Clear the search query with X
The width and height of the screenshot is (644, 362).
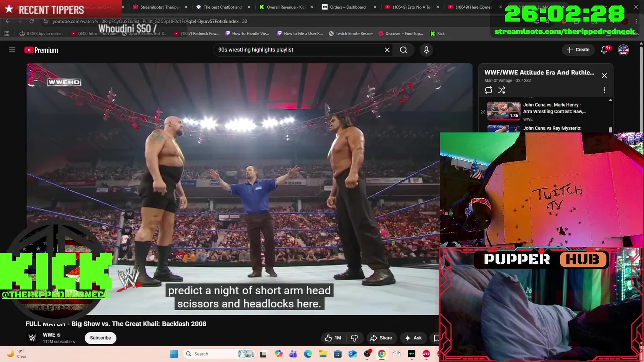[x=387, y=50]
